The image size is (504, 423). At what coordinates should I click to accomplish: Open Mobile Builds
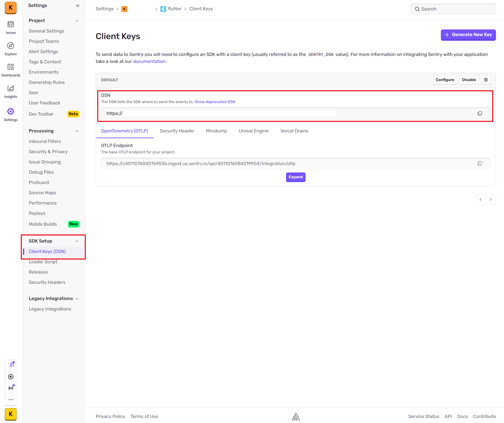pos(43,224)
